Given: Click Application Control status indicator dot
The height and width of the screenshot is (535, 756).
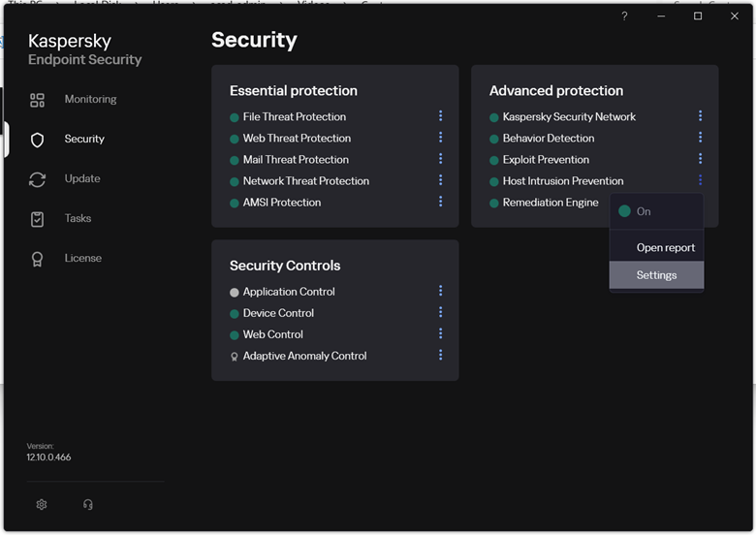Looking at the screenshot, I should click(235, 292).
